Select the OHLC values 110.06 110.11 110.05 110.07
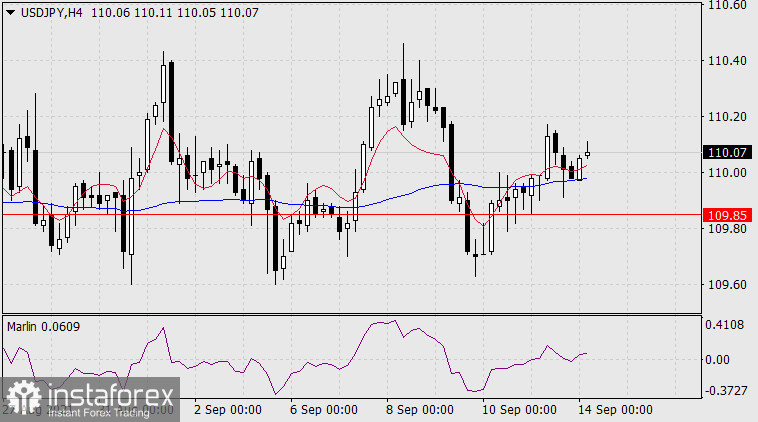Screen dimensions: 758x422 (x=175, y=13)
